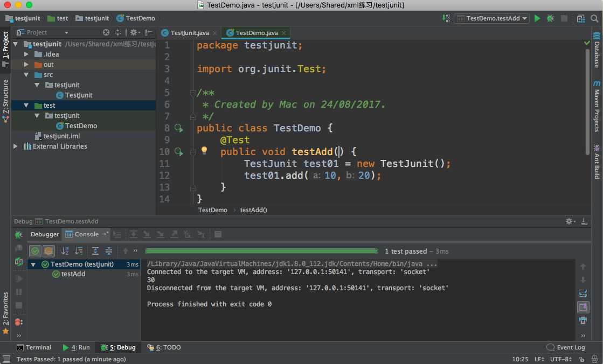The width and height of the screenshot is (603, 364).
Task: Open Database side panel button
Action: 597,51
